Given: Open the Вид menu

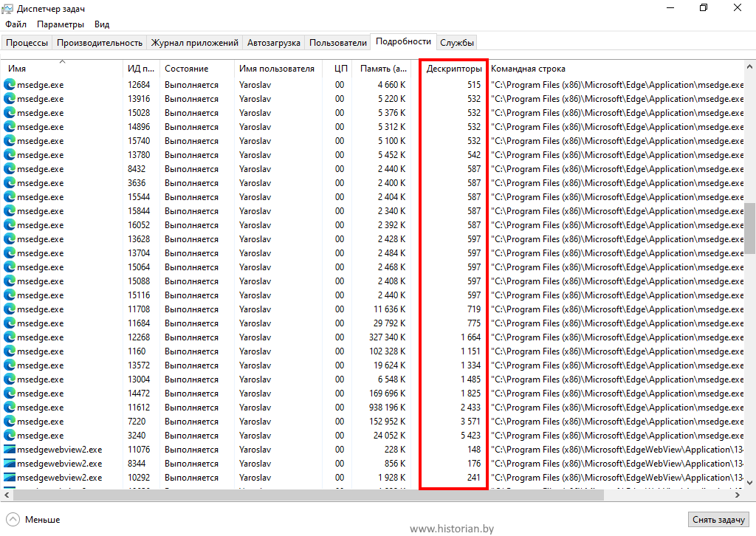Looking at the screenshot, I should [x=102, y=24].
